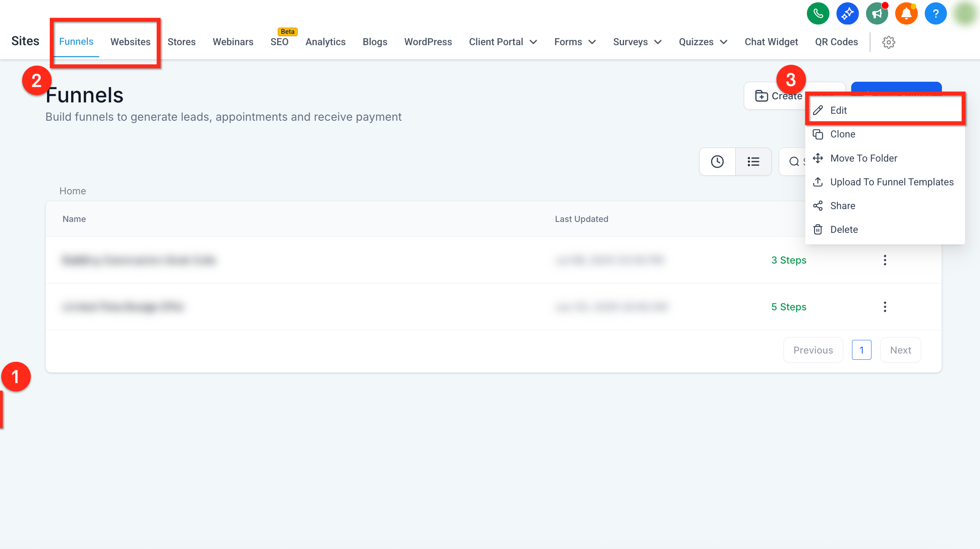Switch to the Funnels tab
The height and width of the screenshot is (549, 980).
tap(76, 42)
